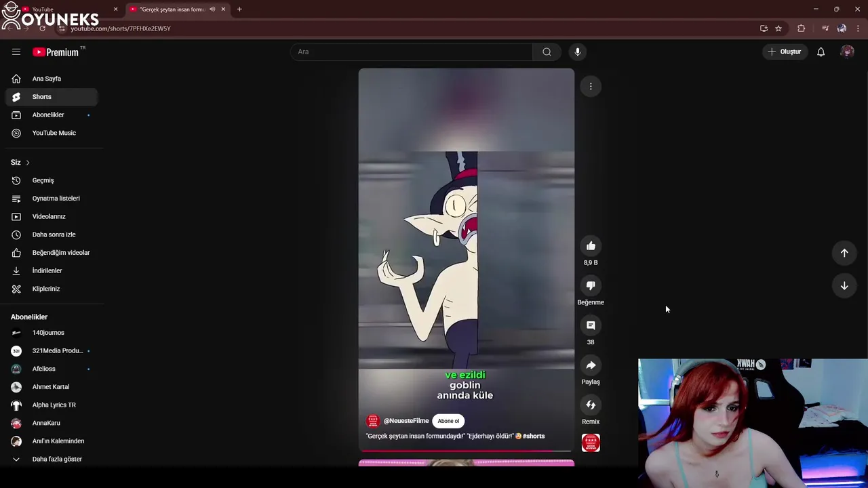868x488 pixels.
Task: Install YouTube app from address bar icon
Action: coord(764,28)
